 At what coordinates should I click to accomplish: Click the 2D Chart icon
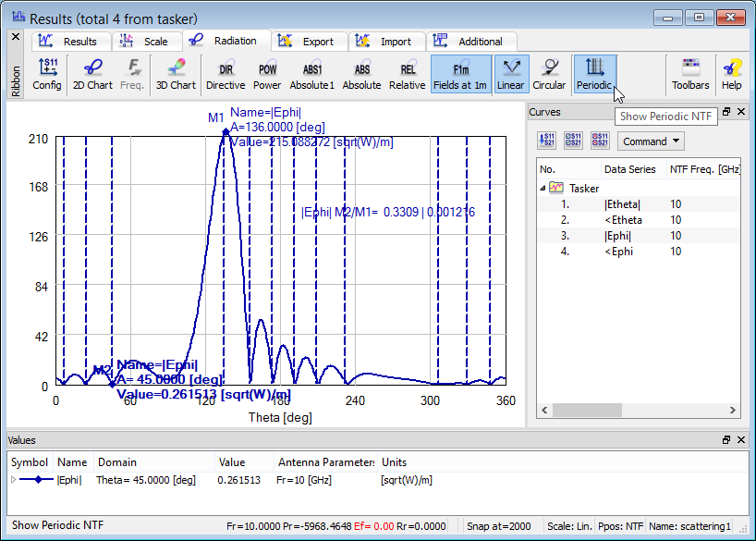(92, 74)
